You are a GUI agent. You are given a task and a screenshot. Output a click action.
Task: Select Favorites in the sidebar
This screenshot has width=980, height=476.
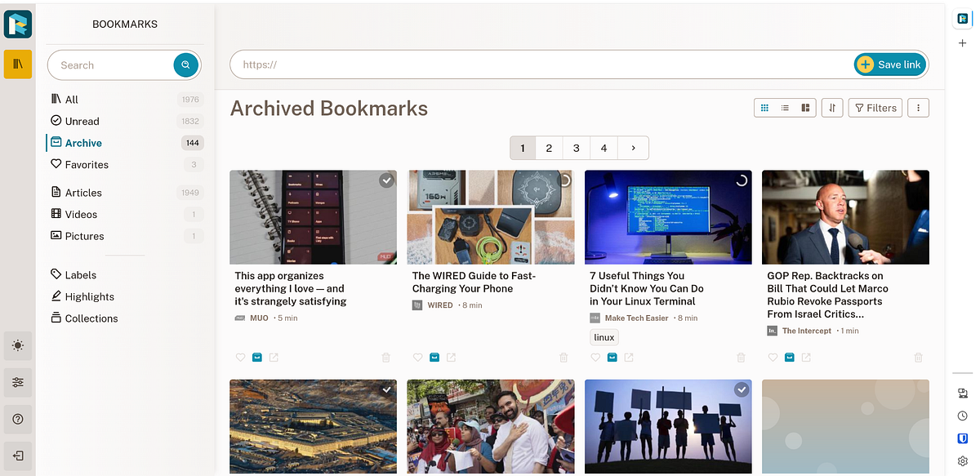click(x=87, y=164)
